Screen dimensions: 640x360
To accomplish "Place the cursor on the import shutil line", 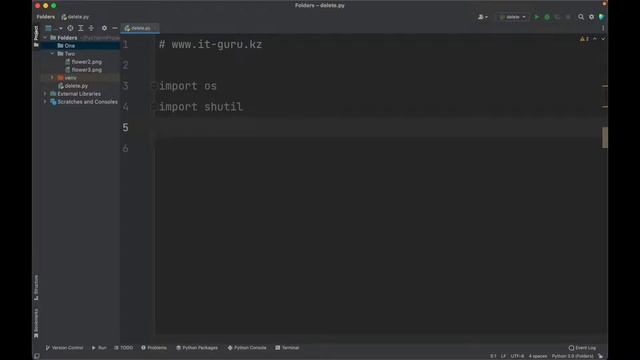I will 201,107.
